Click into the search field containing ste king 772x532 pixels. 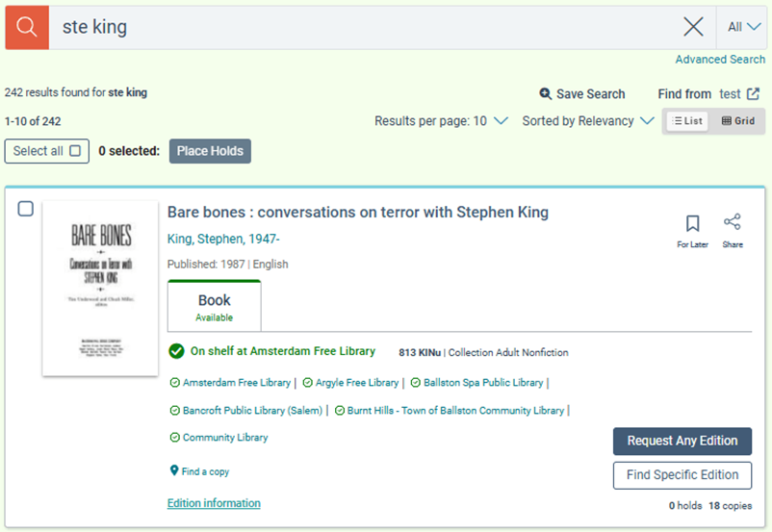pos(364,27)
